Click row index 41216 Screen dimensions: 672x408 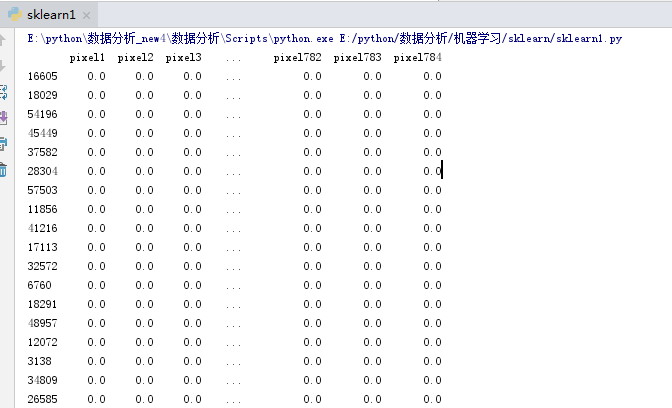(x=42, y=228)
